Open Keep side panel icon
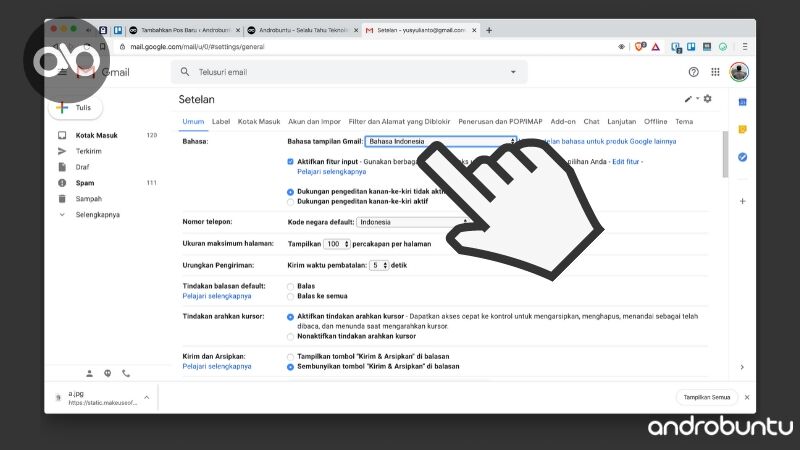Image resolution: width=800 pixels, height=450 pixels. [742, 130]
